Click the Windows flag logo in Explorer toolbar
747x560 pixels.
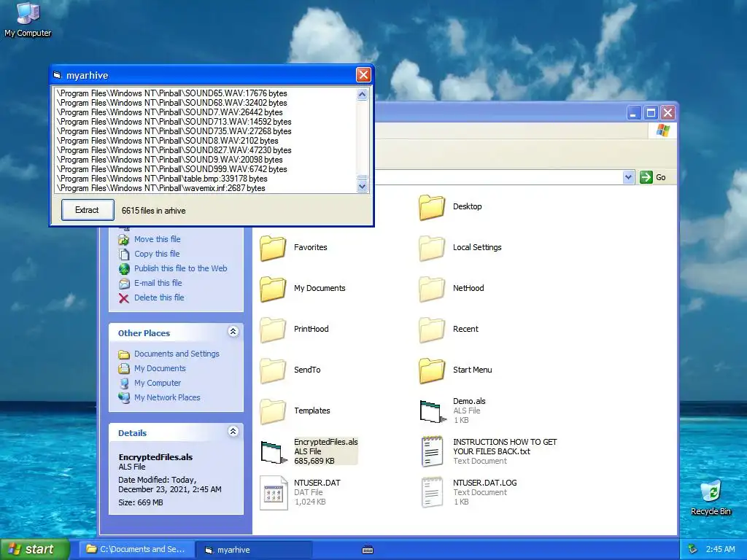coord(662,130)
